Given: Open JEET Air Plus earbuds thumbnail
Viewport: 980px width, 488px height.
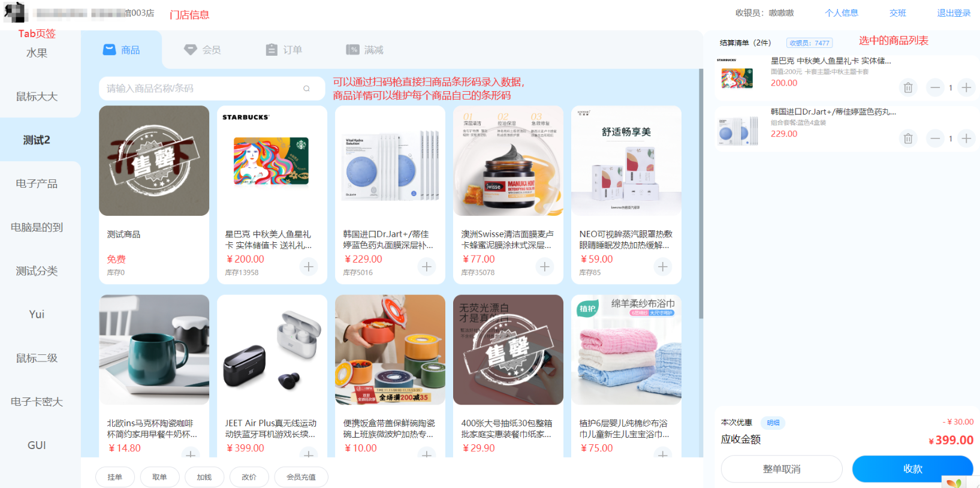Looking at the screenshot, I should coord(272,350).
